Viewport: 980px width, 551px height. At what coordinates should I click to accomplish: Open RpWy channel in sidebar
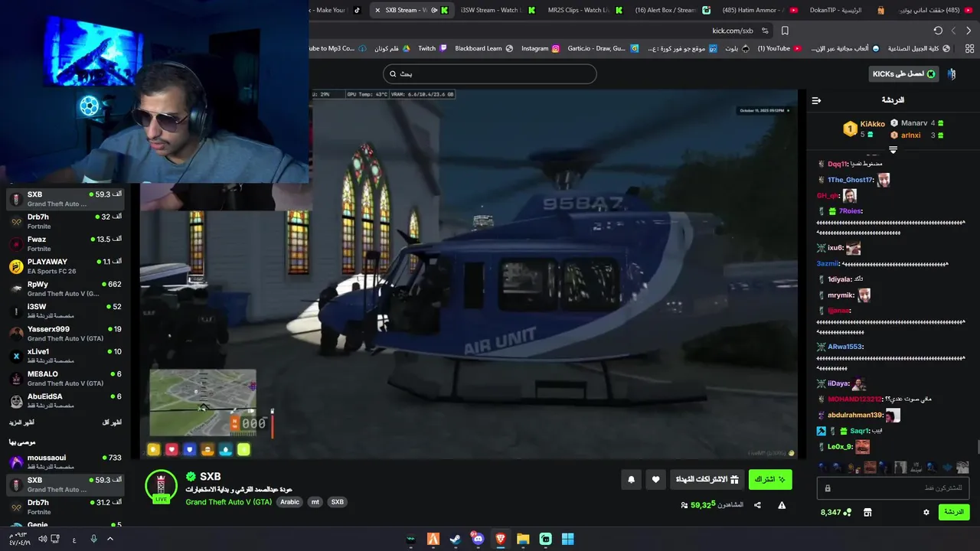tap(65, 289)
